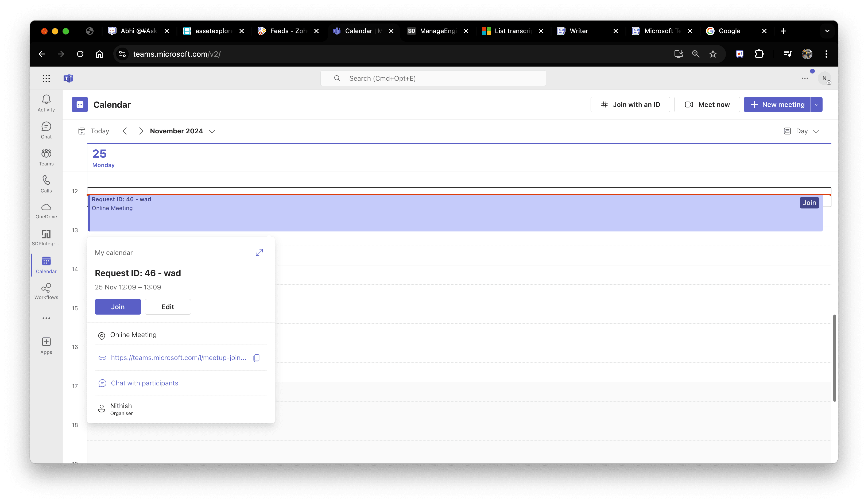Click the calendar vertical scrollbar
This screenshot has width=868, height=503.
(x=834, y=358)
